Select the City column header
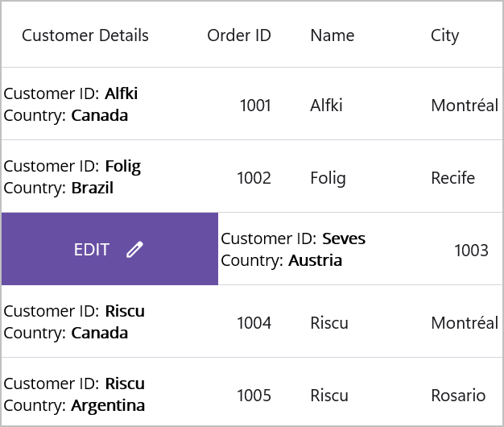504x427 pixels. [x=444, y=35]
